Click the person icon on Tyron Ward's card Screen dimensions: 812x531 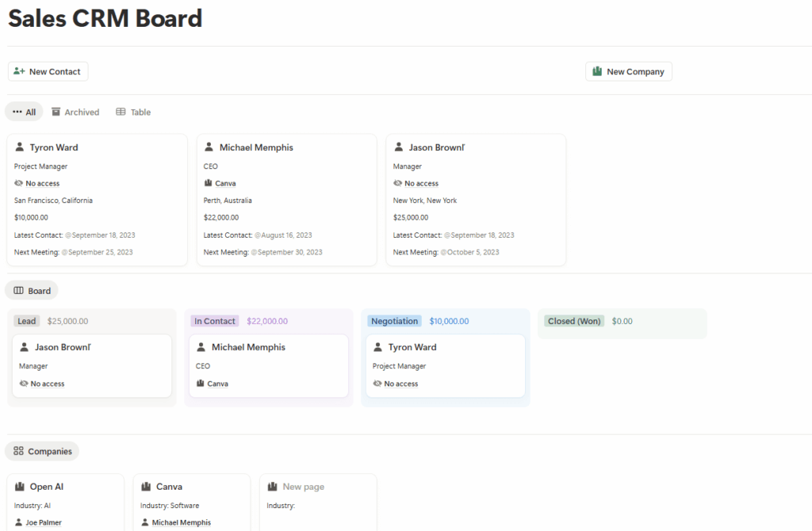click(18, 147)
